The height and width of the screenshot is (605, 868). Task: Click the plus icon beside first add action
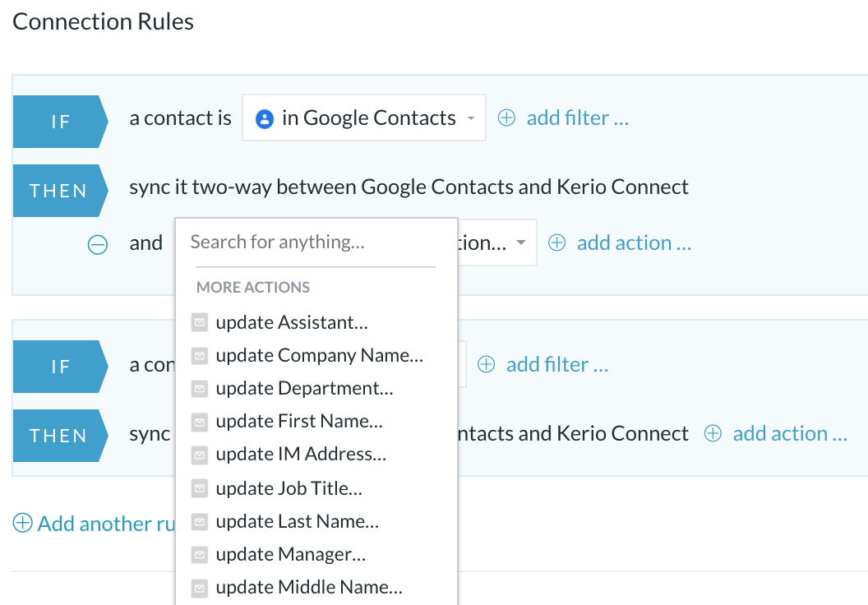tap(557, 243)
